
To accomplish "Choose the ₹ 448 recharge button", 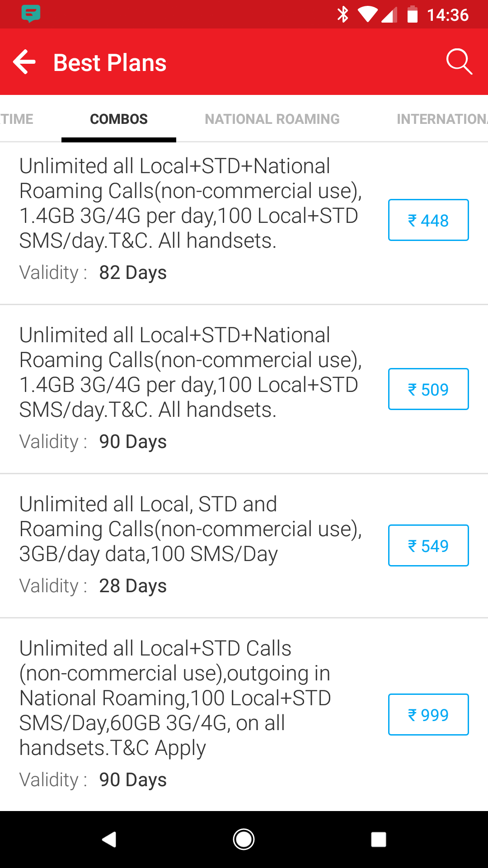I will pyautogui.click(x=428, y=220).
